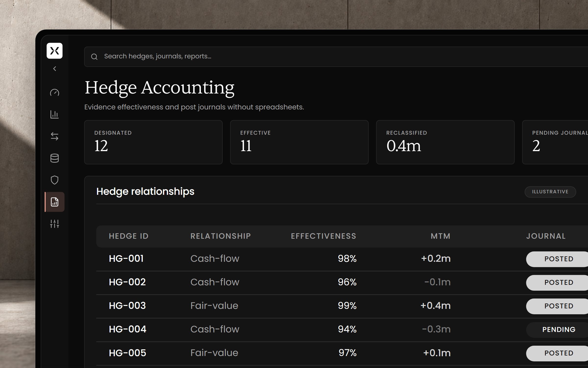Image resolution: width=588 pixels, height=368 pixels.
Task: Open the Designated 12 summary card
Action: click(x=153, y=142)
